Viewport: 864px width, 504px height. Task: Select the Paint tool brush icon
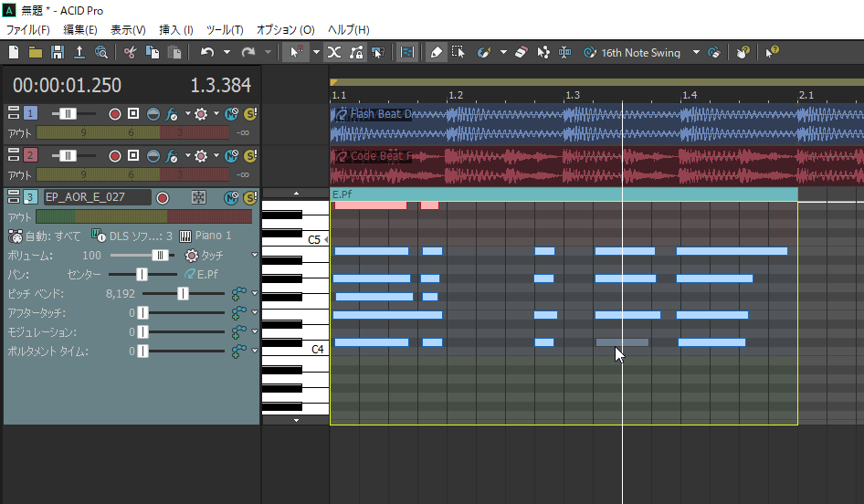pyautogui.click(x=484, y=52)
